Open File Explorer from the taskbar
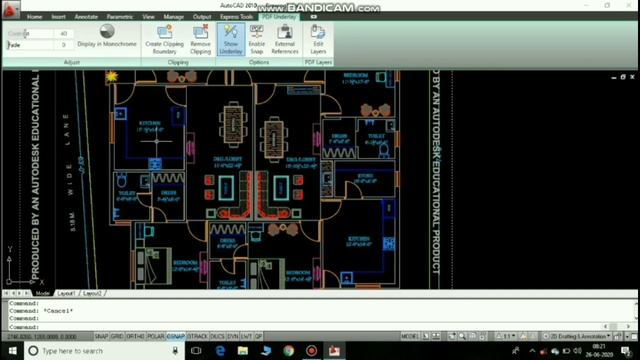The image size is (640, 360). click(x=243, y=351)
